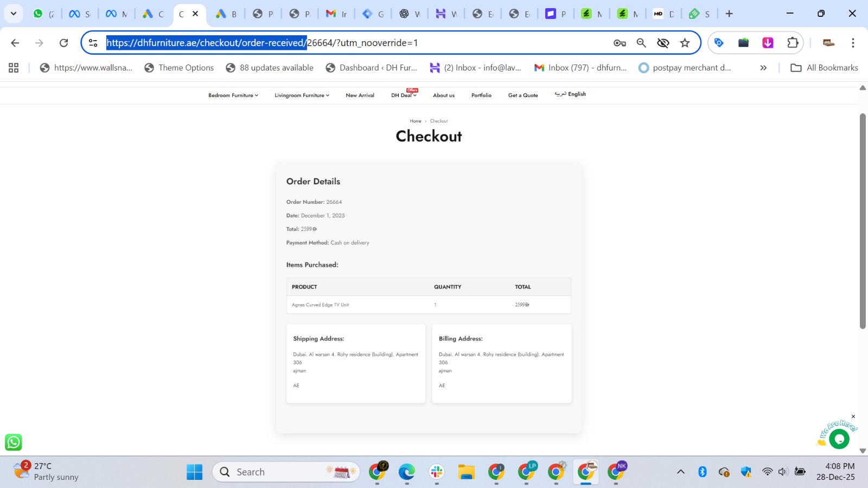Click the zoom magnifier icon in address bar
Screen dimensions: 868x488
(641, 43)
